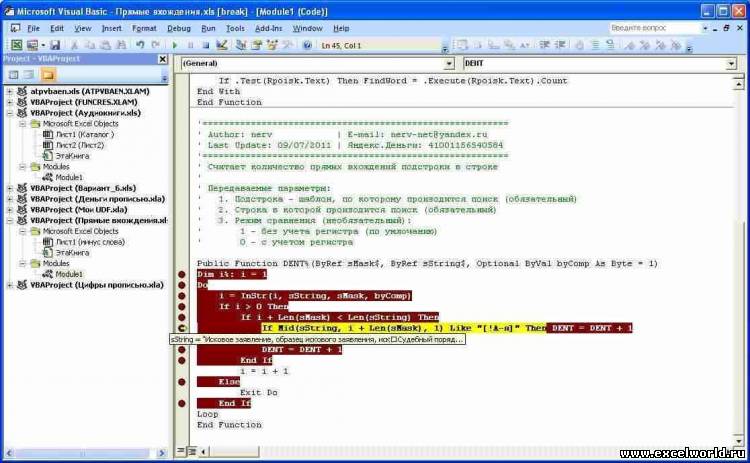Open Find with the binoculars icon
750x463 pixels.
[x=121, y=45]
